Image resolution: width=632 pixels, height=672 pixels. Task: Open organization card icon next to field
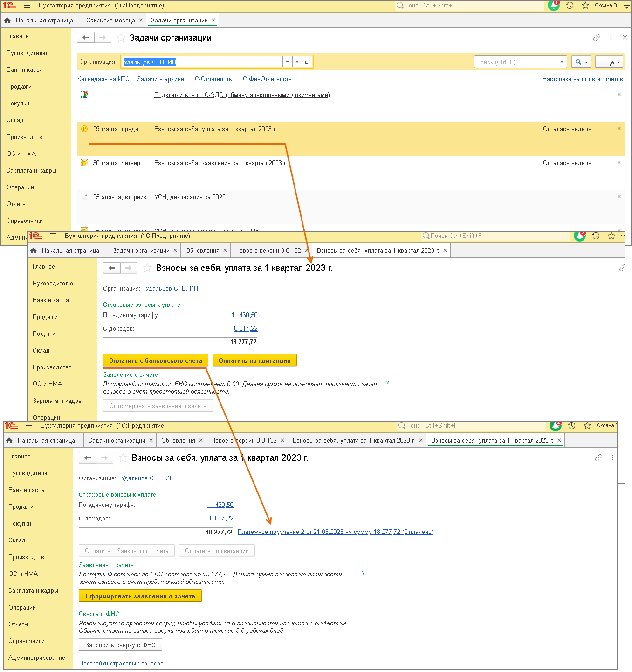point(307,62)
